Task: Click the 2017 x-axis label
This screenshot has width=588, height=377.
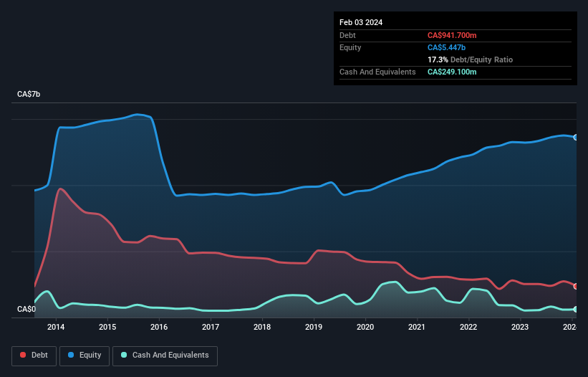Action: click(x=211, y=327)
